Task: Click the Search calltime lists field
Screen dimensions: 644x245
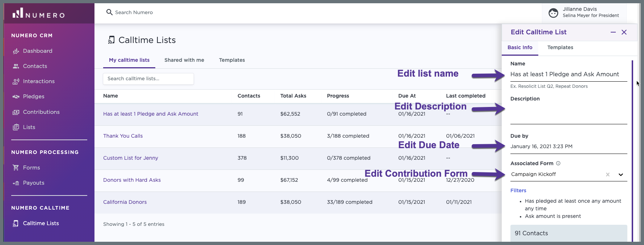Action: 148,79
